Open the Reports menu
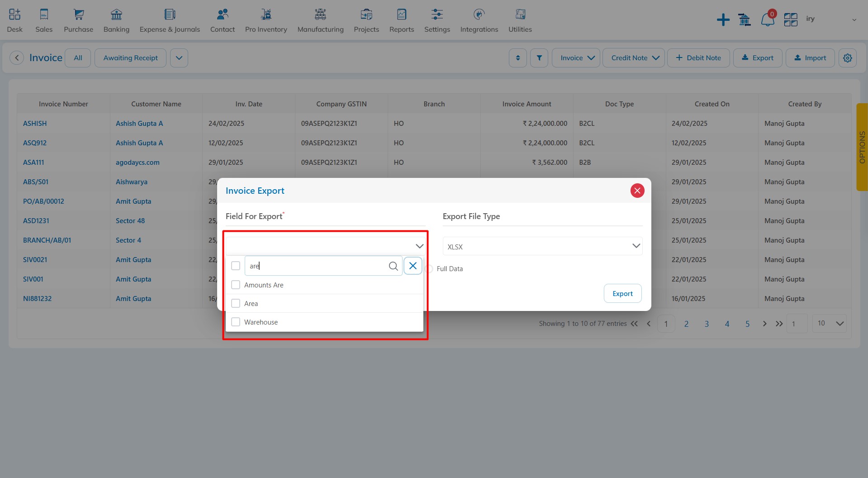868x478 pixels. [401, 20]
